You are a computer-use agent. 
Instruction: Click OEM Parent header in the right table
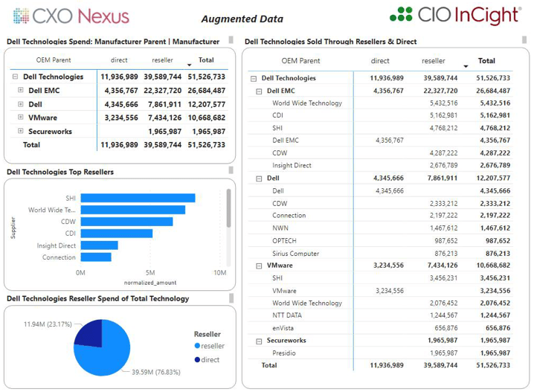pos(300,61)
